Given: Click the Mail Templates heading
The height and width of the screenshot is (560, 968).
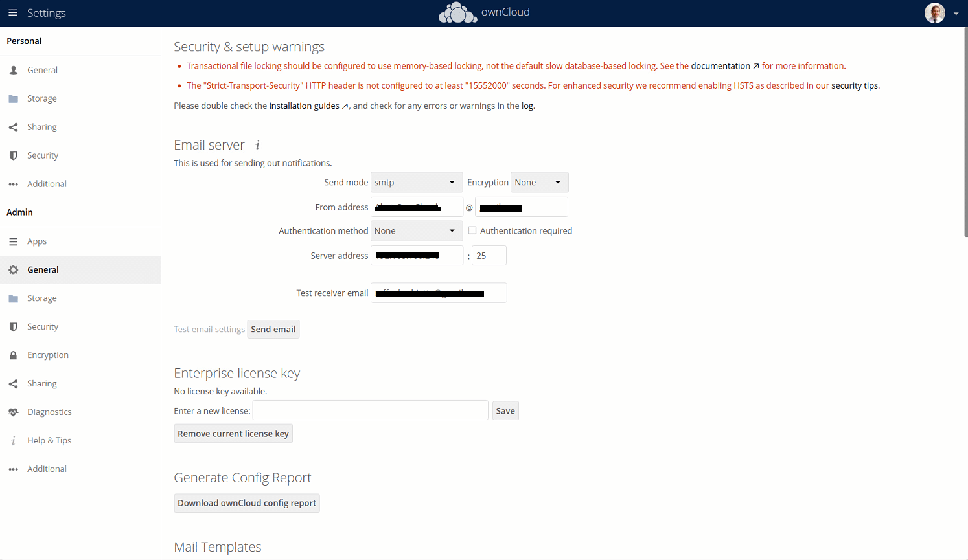Looking at the screenshot, I should (x=218, y=547).
